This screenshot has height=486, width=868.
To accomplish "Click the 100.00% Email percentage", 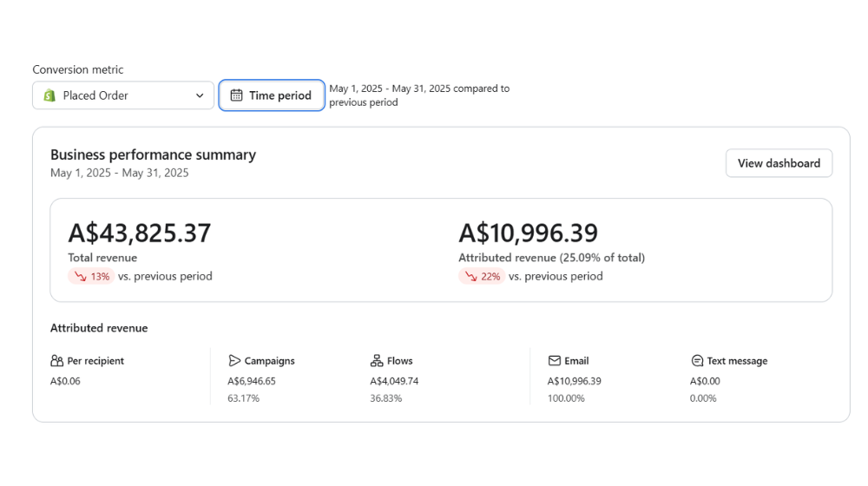I will [x=566, y=398].
